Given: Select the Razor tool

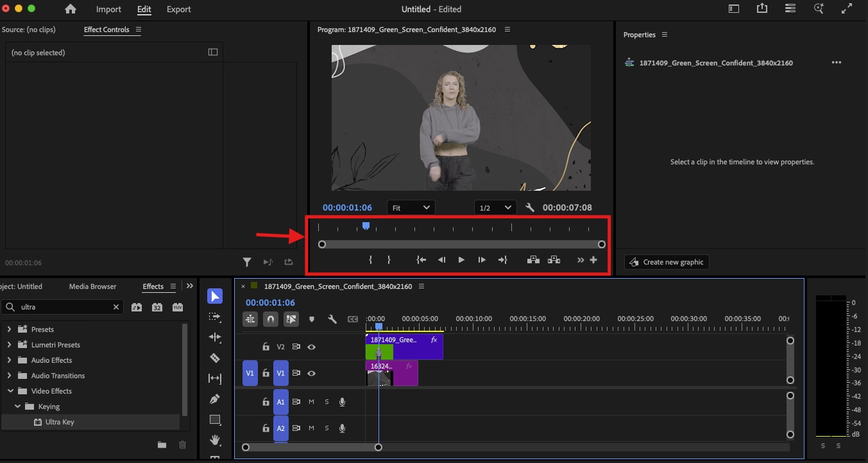Looking at the screenshot, I should point(215,358).
